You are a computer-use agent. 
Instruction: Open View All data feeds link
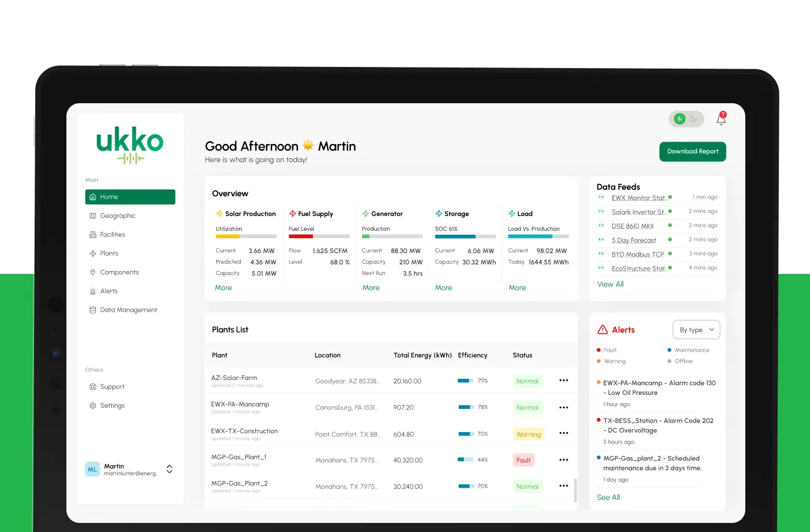610,284
